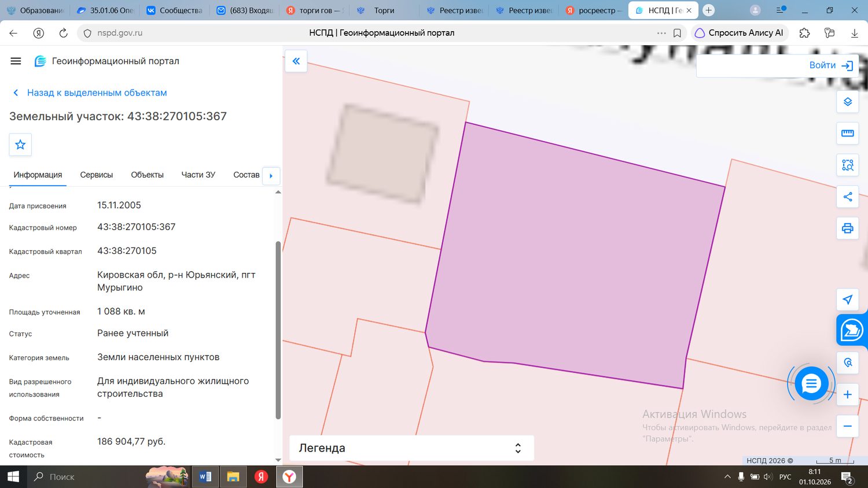This screenshot has width=868, height=488.
Task: Expand the Легенда panel
Action: pyautogui.click(x=411, y=448)
